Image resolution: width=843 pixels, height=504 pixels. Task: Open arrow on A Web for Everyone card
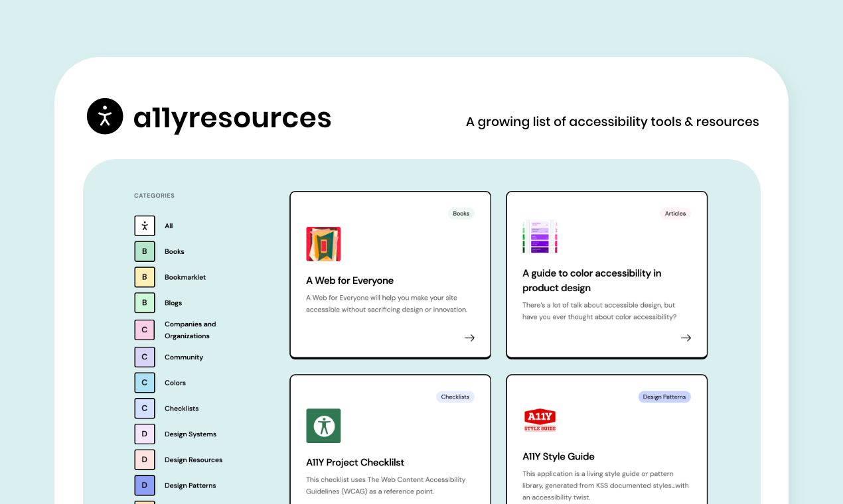(x=469, y=338)
